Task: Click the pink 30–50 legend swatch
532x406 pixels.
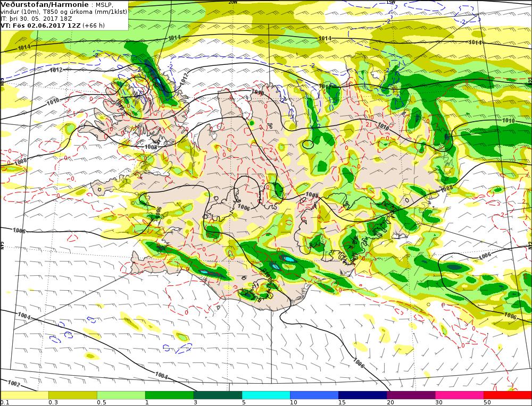Action: (x=460, y=395)
